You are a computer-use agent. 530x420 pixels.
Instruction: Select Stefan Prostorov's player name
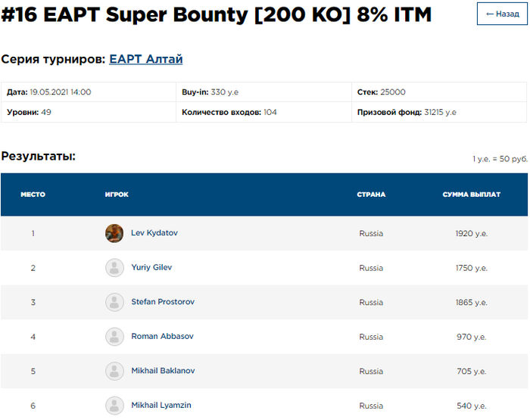point(163,302)
